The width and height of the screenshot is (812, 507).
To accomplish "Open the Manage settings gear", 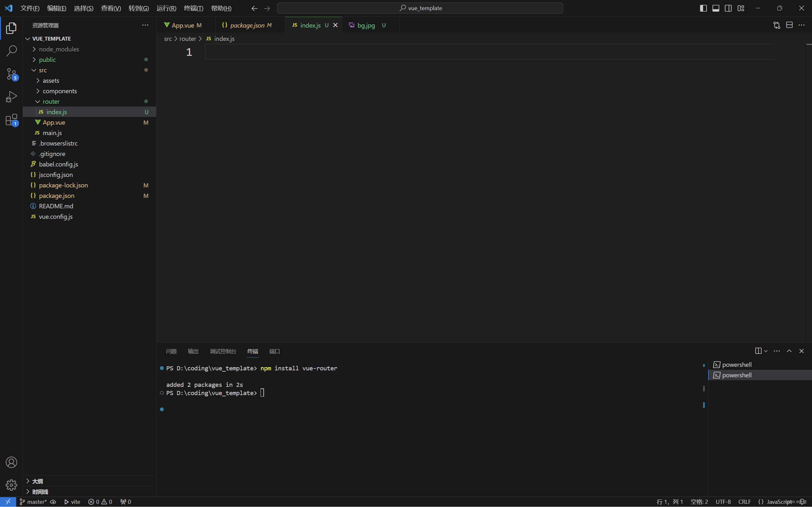I will pyautogui.click(x=11, y=484).
